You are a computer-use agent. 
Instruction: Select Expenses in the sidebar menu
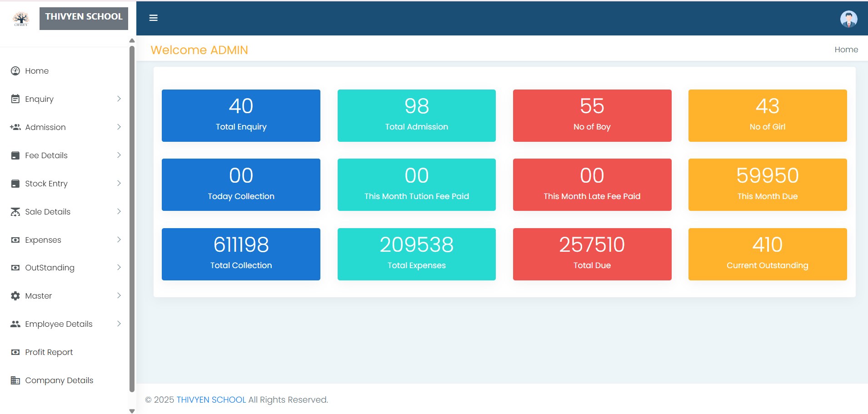(x=43, y=240)
